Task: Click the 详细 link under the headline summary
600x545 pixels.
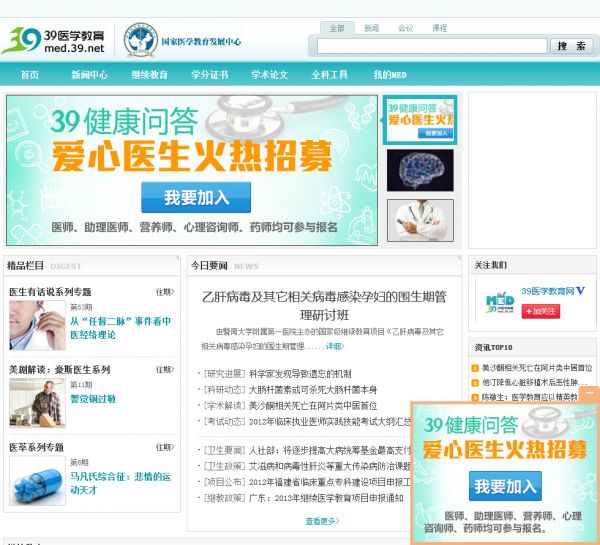Action: coord(335,346)
